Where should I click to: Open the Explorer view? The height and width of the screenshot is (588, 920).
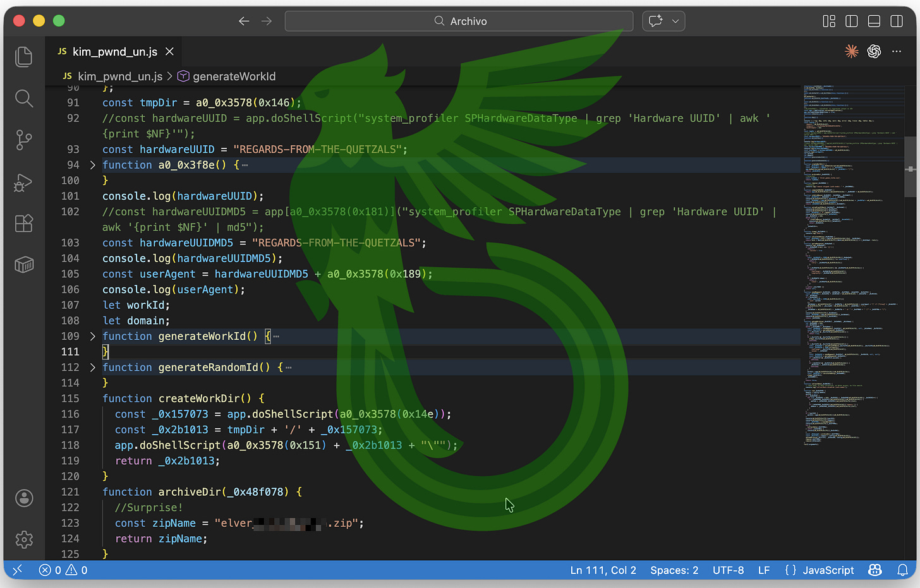(24, 57)
